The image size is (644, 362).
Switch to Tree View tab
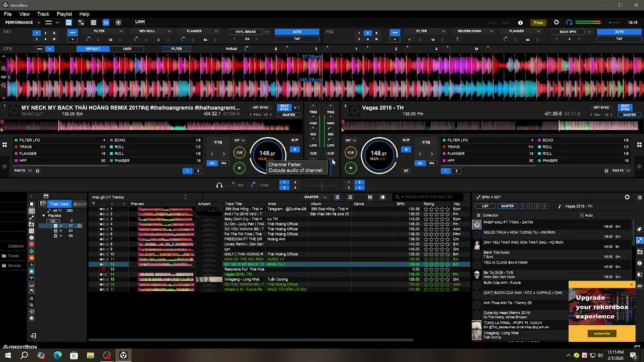click(59, 204)
